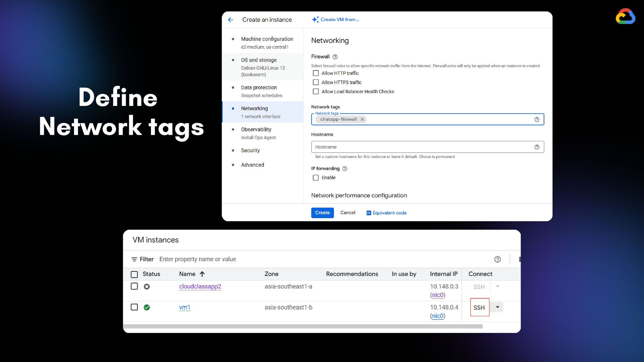The width and height of the screenshot is (644, 362).
Task: Sort by Name column arrow
Action: point(202,274)
